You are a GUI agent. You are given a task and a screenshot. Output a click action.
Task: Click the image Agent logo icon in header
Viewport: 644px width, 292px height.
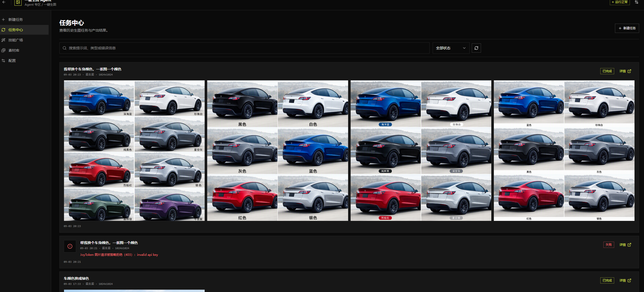point(18,2)
